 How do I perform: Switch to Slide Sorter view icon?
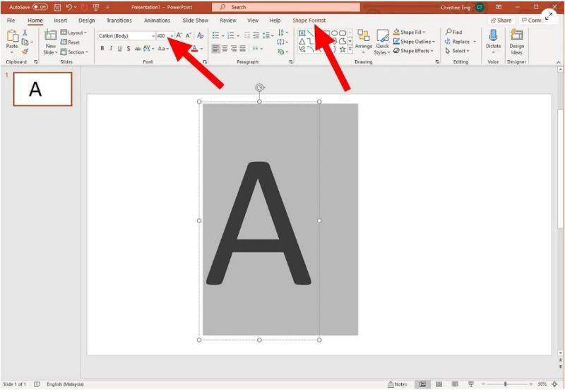point(439,384)
